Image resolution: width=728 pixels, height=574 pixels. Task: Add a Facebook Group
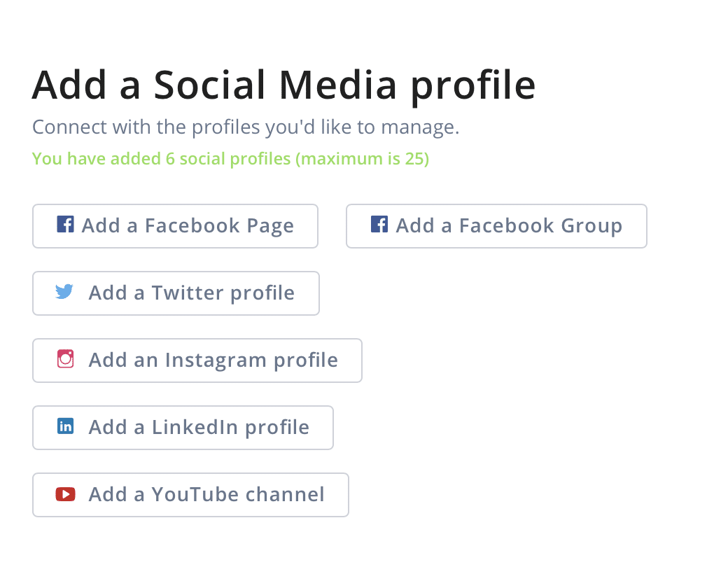496,226
